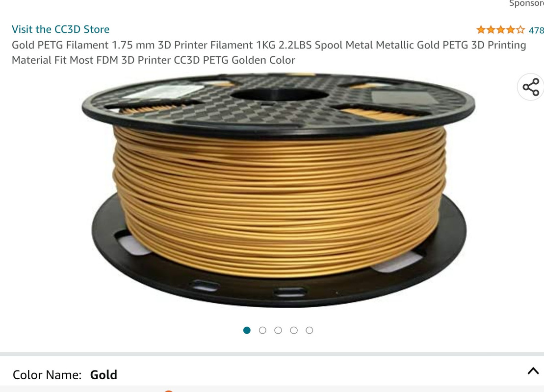Click the Gold PETG Filament product title

tap(269, 52)
